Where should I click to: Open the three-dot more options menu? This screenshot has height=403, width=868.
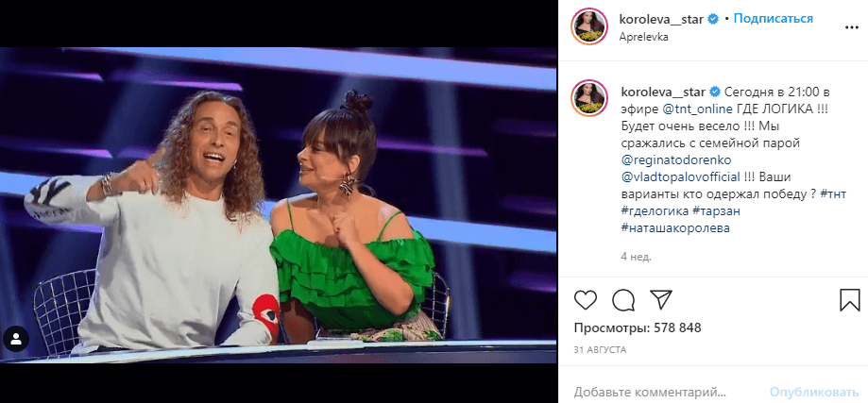849,27
